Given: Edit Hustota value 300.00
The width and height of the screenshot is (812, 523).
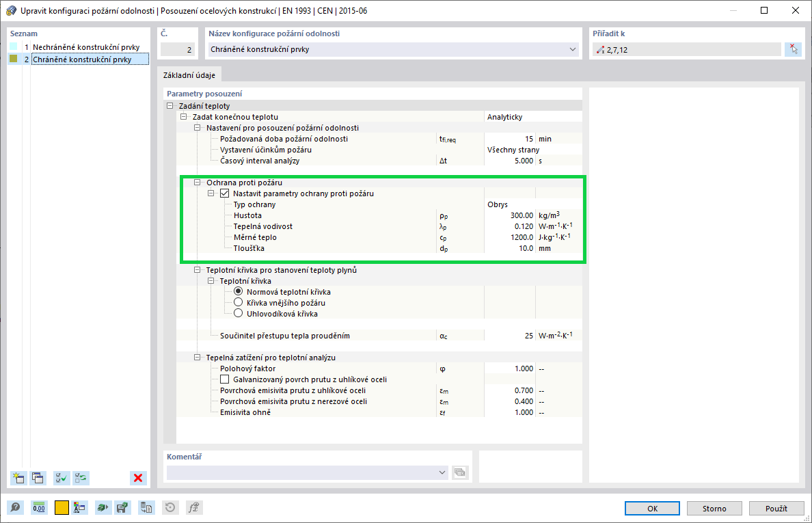Looking at the screenshot, I should coord(510,215).
